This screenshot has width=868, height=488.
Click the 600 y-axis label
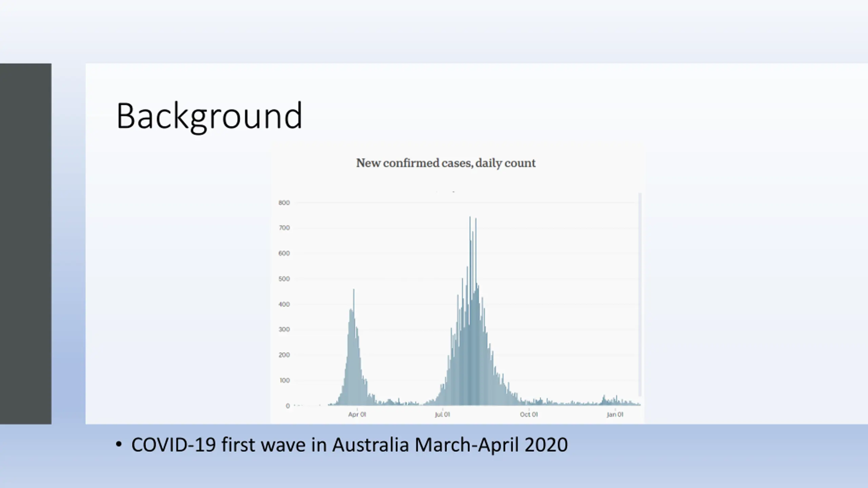pos(284,253)
